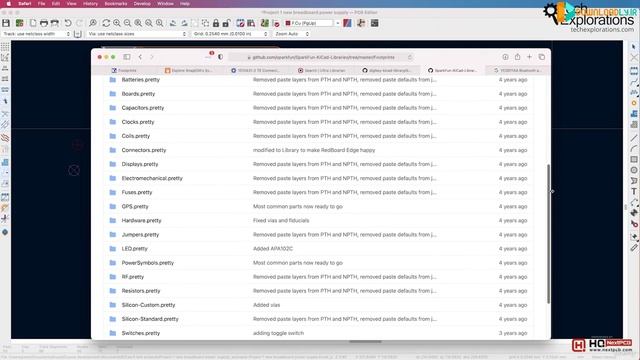Go back in Safari
This screenshot has width=640, height=360.
pyautogui.click(x=140, y=57)
